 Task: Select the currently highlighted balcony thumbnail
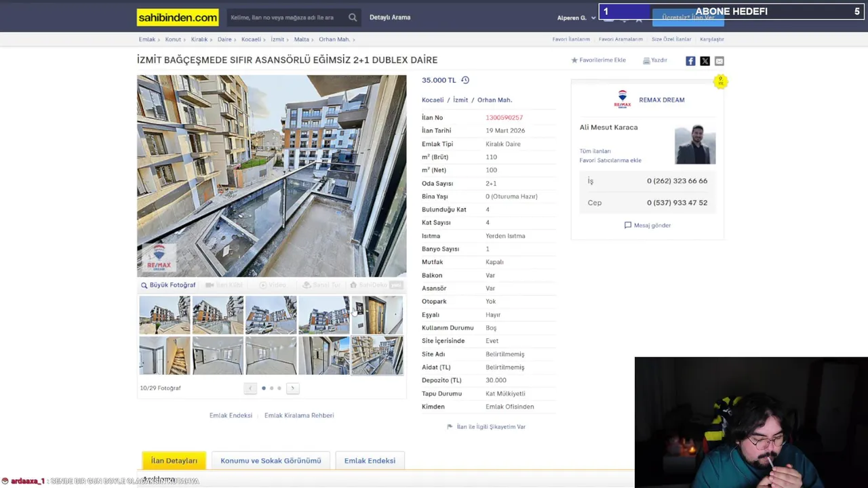pos(376,356)
